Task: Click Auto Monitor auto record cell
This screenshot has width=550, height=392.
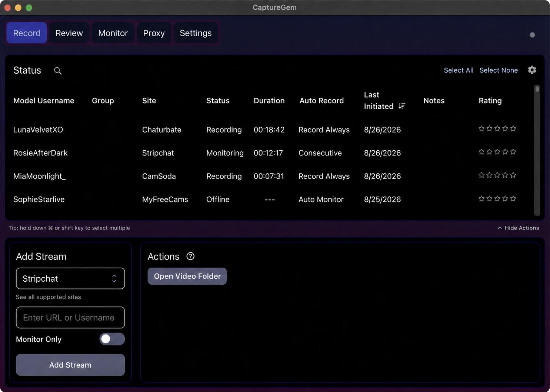Action: (x=321, y=200)
